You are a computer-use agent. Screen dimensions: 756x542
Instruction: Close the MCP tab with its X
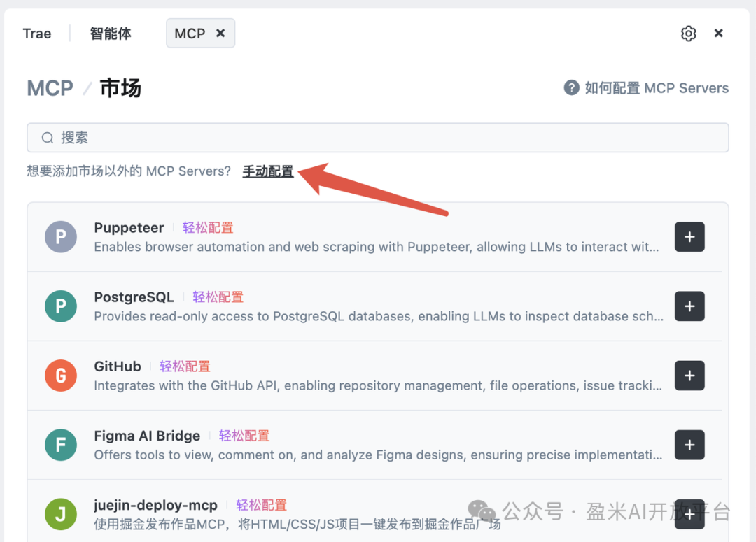click(x=220, y=34)
